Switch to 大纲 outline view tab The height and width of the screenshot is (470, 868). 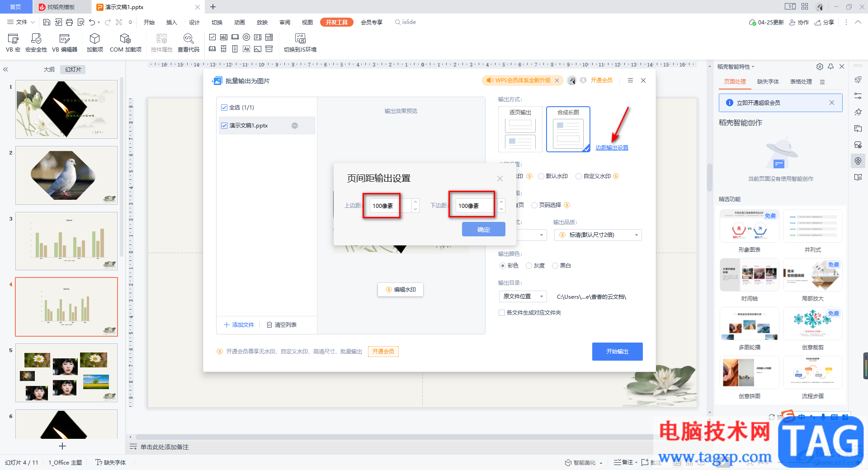point(49,70)
